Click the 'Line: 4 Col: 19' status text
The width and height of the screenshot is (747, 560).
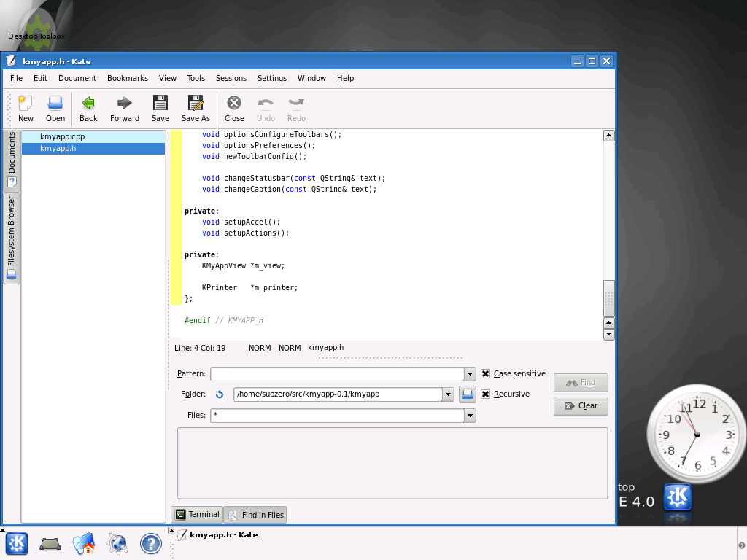pyautogui.click(x=200, y=348)
